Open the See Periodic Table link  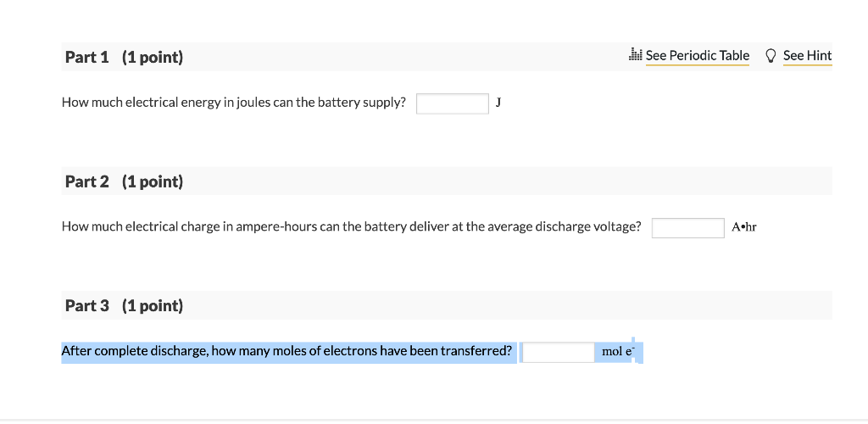(x=697, y=55)
